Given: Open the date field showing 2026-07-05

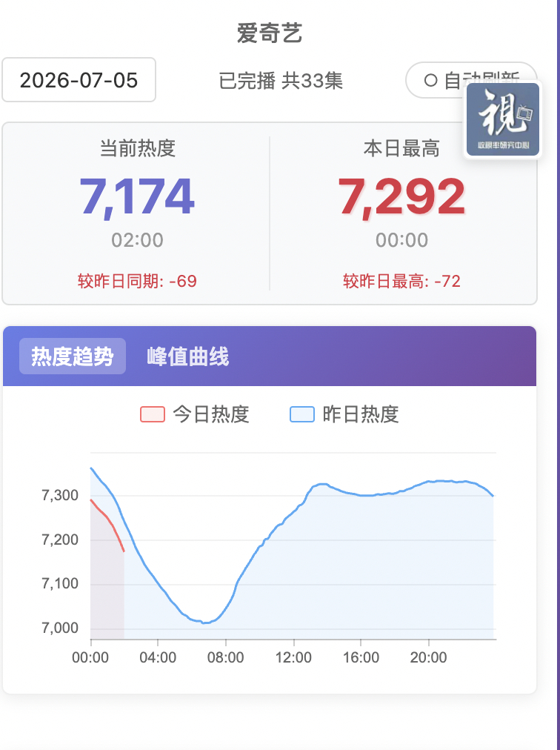Looking at the screenshot, I should [79, 80].
